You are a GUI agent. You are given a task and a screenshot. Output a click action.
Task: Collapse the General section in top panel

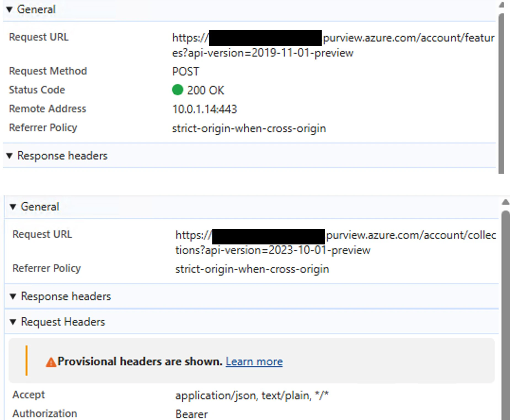pyautogui.click(x=10, y=9)
